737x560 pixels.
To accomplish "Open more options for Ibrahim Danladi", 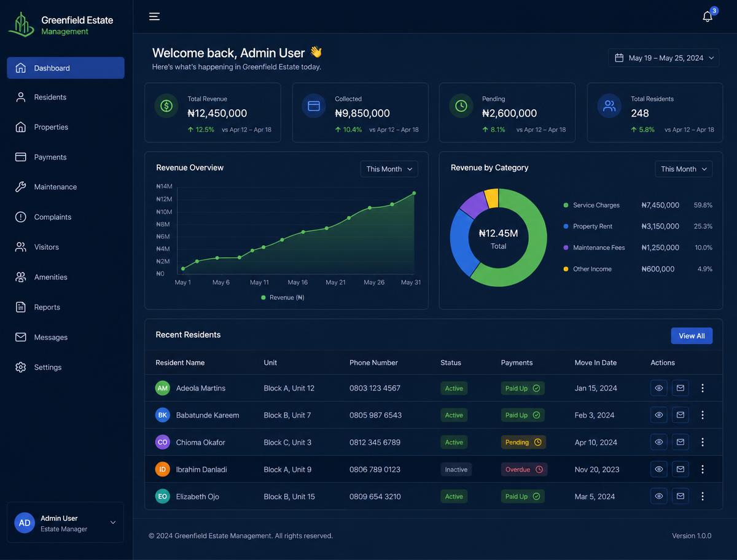I will click(x=703, y=469).
